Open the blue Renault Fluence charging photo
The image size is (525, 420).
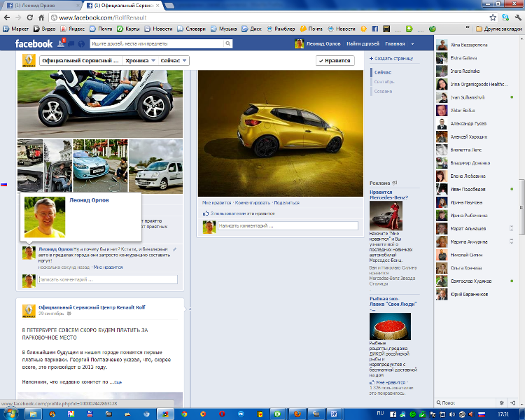click(100, 165)
